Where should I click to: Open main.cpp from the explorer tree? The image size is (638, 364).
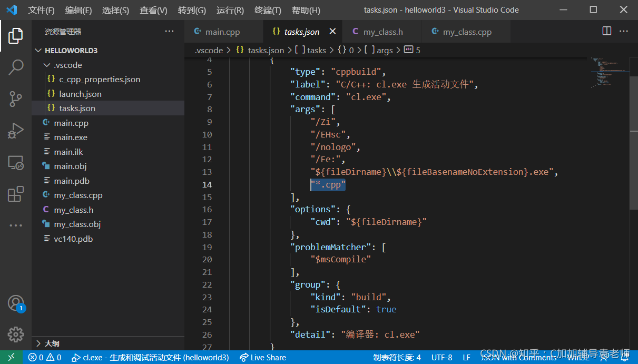click(108, 123)
